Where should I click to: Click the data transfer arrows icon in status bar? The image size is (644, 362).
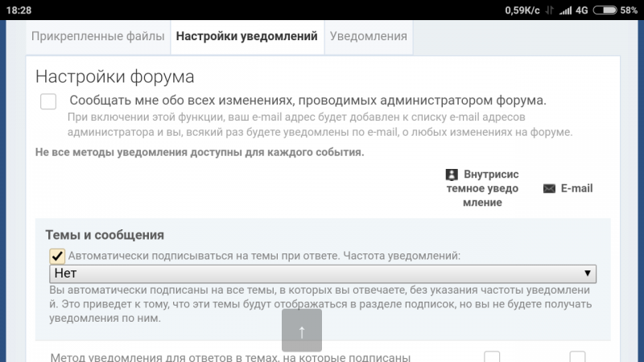pyautogui.click(x=550, y=10)
